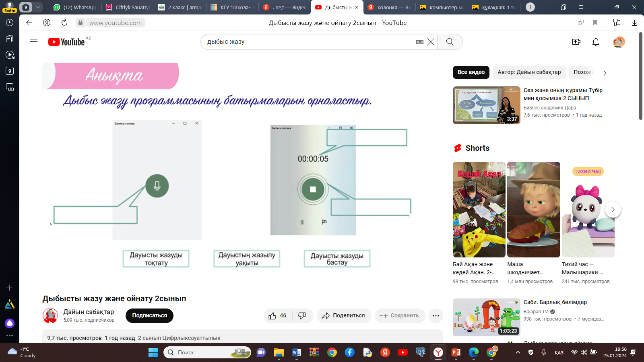The width and height of the screenshot is (644, 362).
Task: Open the Маша шкодничает Short thumbnail
Action: (x=534, y=210)
